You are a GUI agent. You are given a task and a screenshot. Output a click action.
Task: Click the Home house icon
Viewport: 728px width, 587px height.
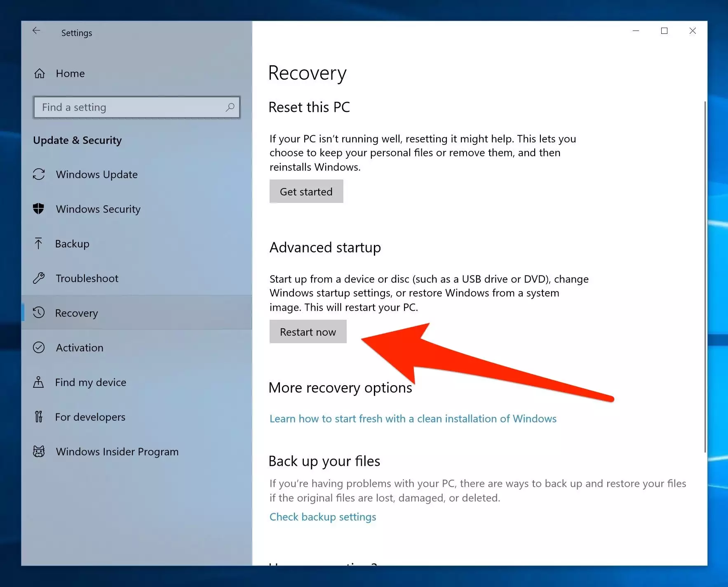click(x=40, y=73)
